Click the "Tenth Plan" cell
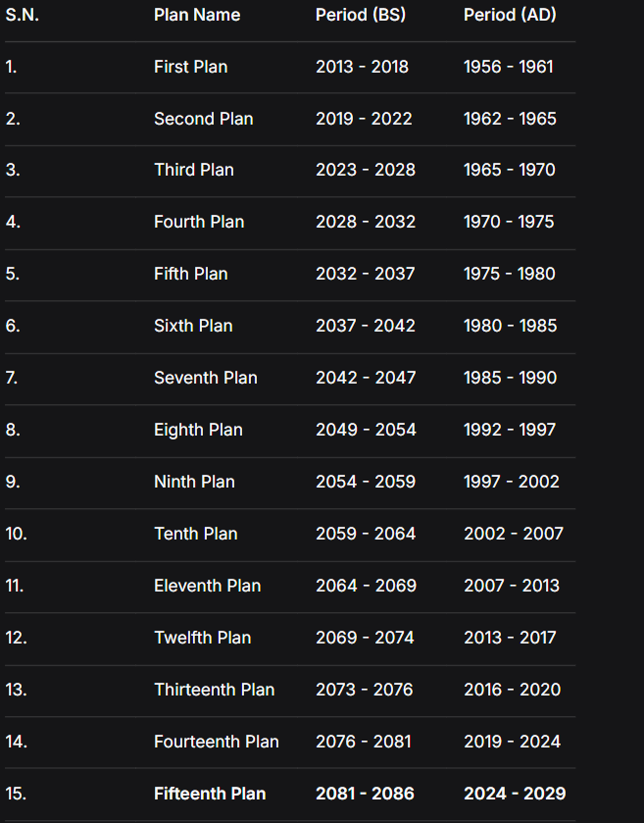 [x=195, y=534]
